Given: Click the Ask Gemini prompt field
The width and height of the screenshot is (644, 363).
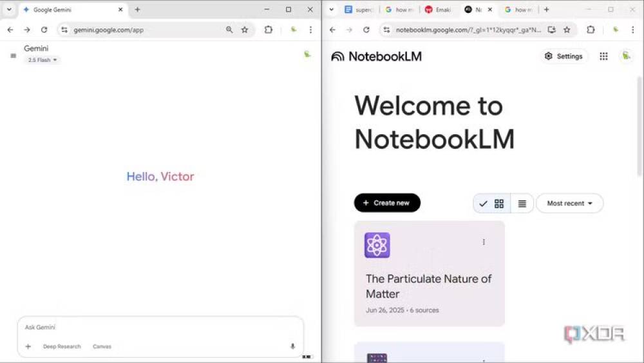Looking at the screenshot, I should (x=160, y=328).
